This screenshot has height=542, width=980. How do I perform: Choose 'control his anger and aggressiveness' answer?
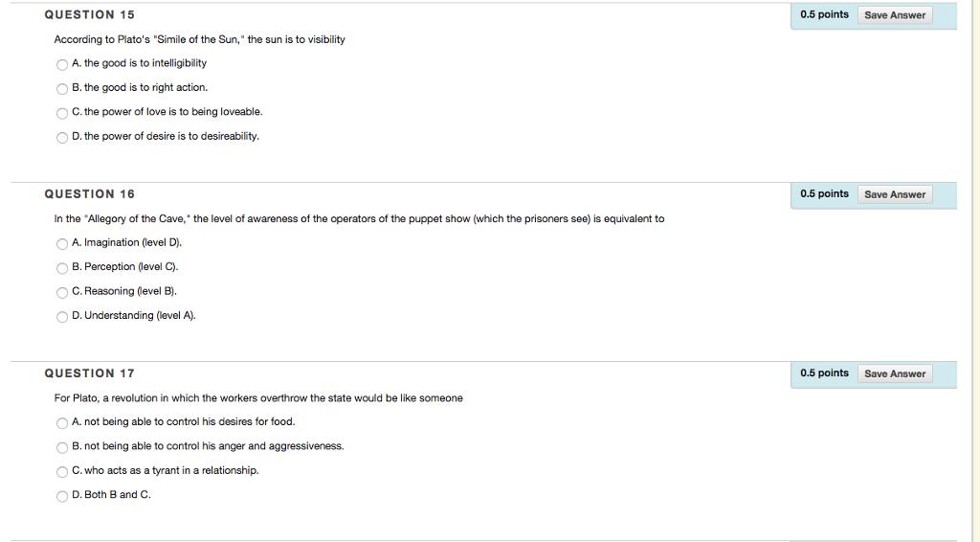62,447
